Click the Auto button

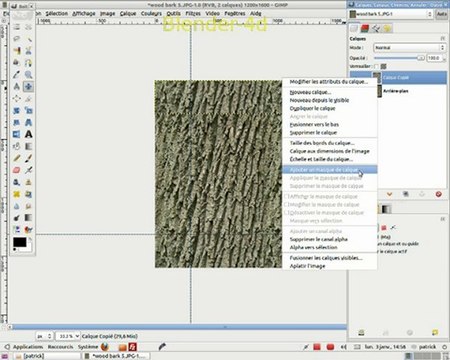coord(442,14)
